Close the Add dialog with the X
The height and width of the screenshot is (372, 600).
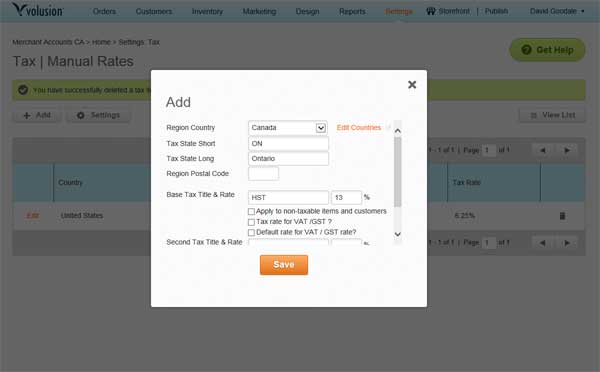412,85
